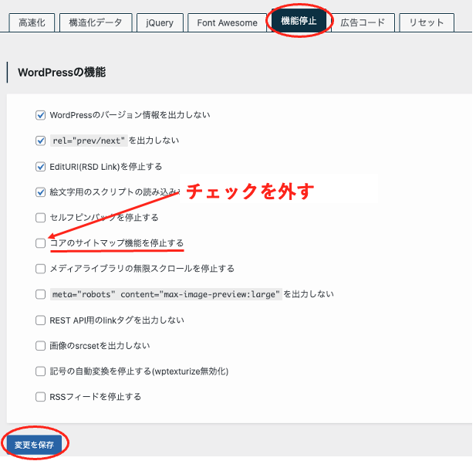Check REST API用のlinkタグを出力しない
476x461 pixels.
[x=41, y=320]
